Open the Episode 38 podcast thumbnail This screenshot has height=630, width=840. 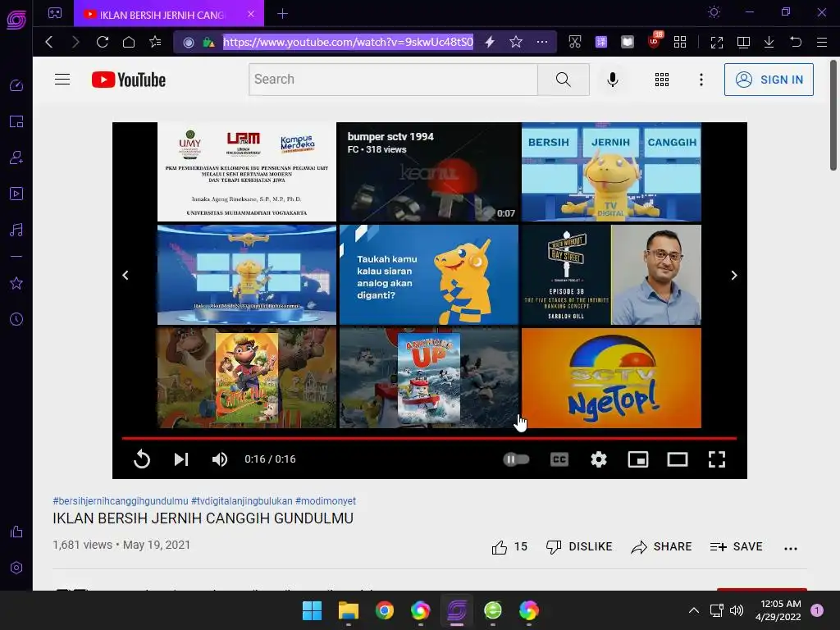(611, 275)
